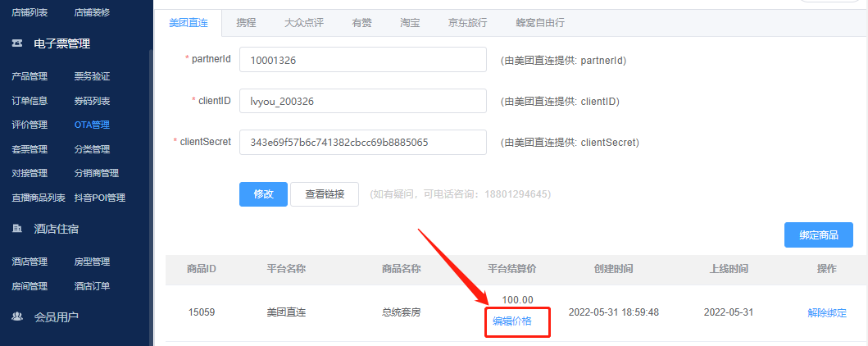The height and width of the screenshot is (346, 868).
Task: Go to 酒店订单 in the sidebar
Action: click(92, 286)
